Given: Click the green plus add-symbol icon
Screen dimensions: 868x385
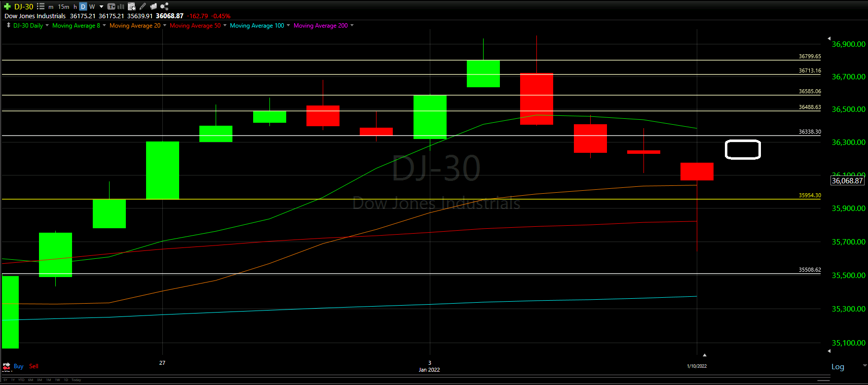Looking at the screenshot, I should coord(7,6).
